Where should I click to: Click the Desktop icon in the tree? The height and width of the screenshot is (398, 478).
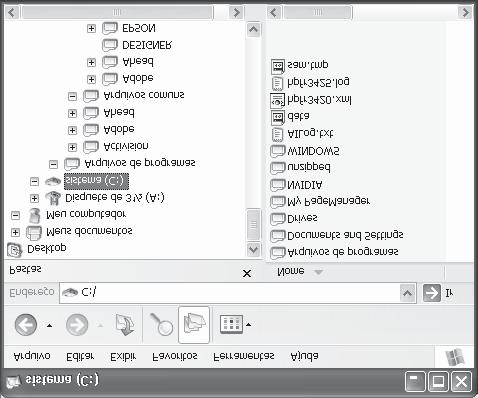click(x=14, y=250)
